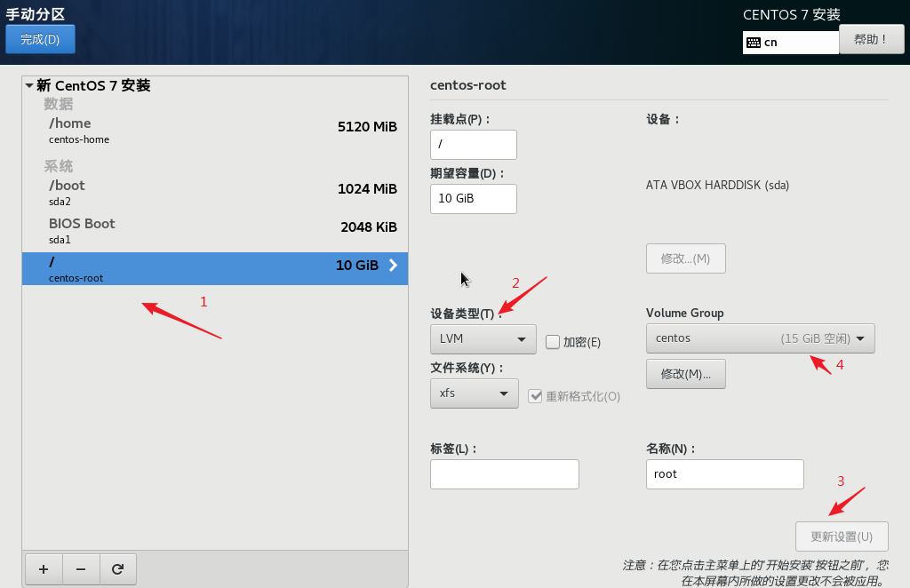Viewport: 910px width, 588px height.
Task: Toggle the 重新格式化(O) reformat checkbox
Action: coord(535,396)
